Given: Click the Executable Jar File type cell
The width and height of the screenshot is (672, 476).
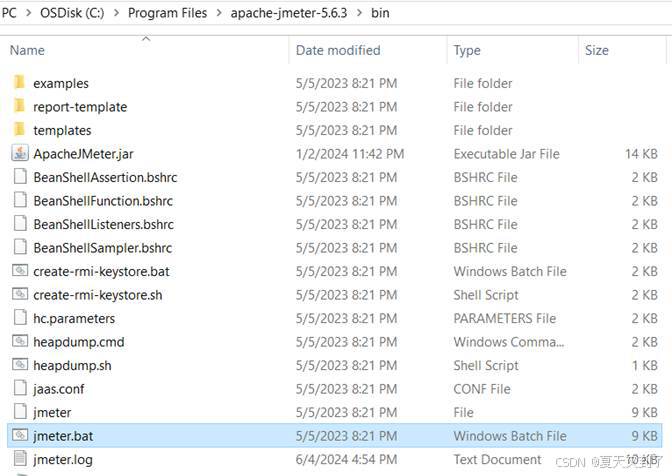Looking at the screenshot, I should click(507, 154).
